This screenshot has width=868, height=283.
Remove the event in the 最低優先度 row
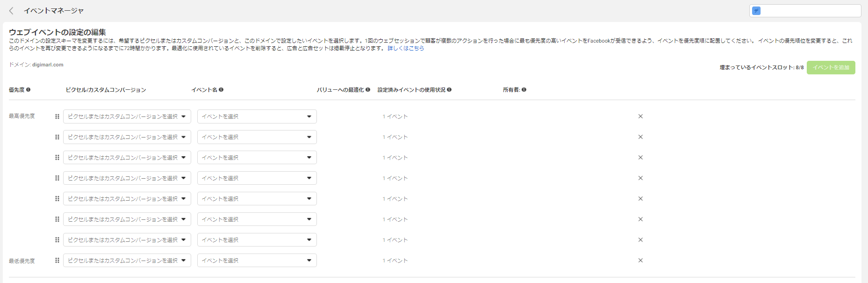coord(640,261)
